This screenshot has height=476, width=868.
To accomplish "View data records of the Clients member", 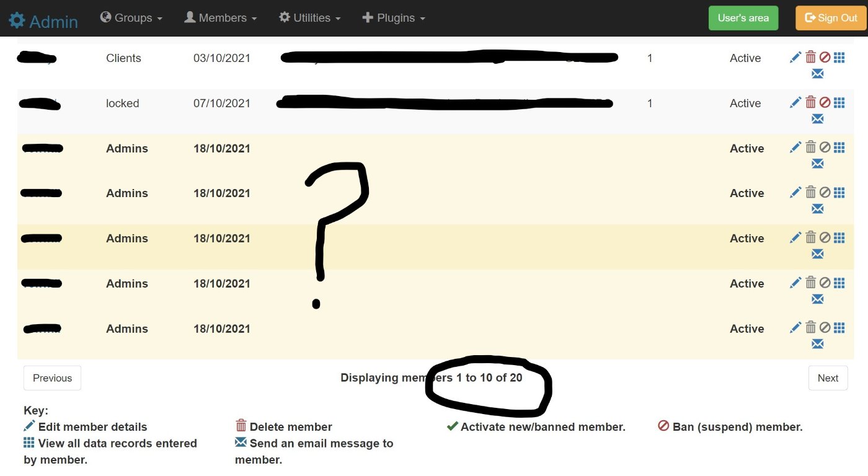I will (x=839, y=58).
